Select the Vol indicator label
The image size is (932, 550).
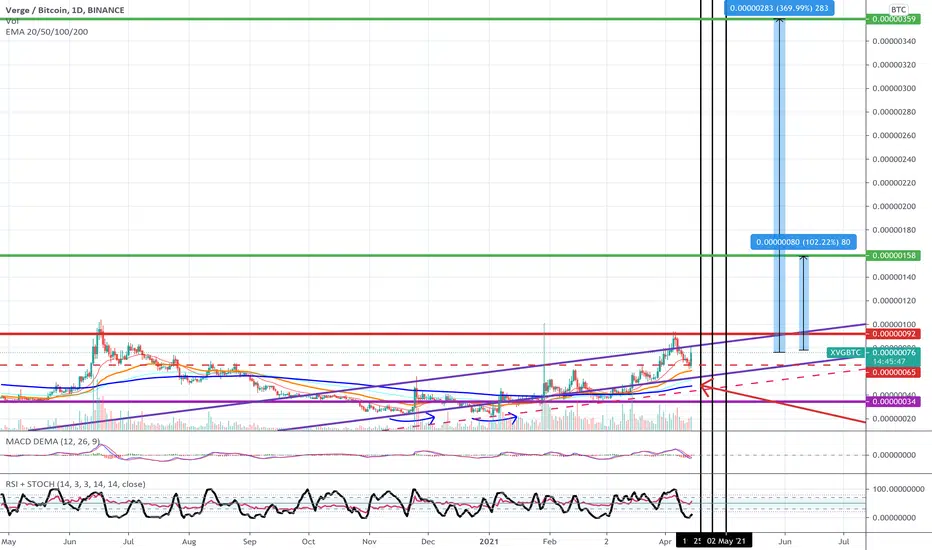tap(12, 21)
